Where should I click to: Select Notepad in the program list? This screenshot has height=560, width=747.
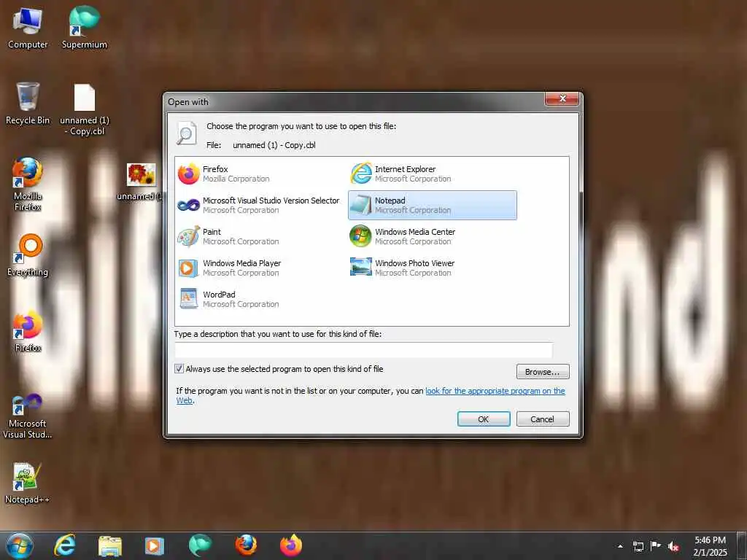(433, 205)
